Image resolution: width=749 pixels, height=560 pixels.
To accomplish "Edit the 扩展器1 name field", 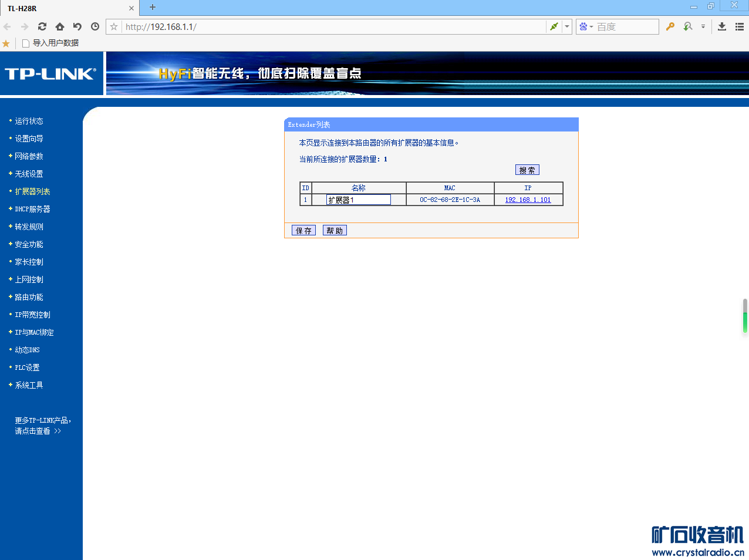I will [359, 200].
